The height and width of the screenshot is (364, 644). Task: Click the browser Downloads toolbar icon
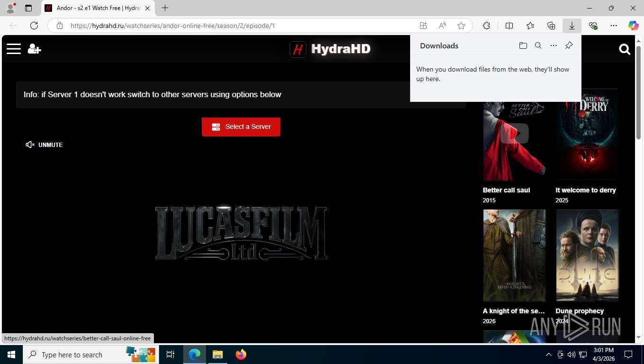pyautogui.click(x=572, y=26)
